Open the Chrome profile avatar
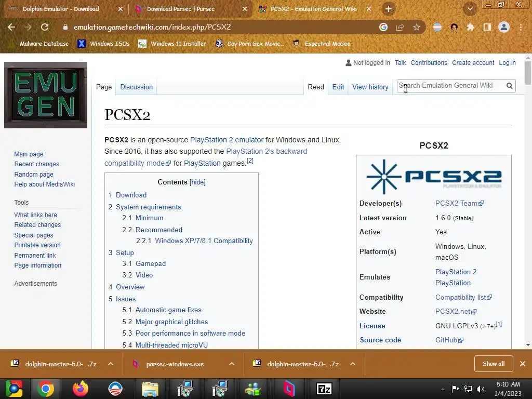This screenshot has width=532, height=399. coord(504,27)
